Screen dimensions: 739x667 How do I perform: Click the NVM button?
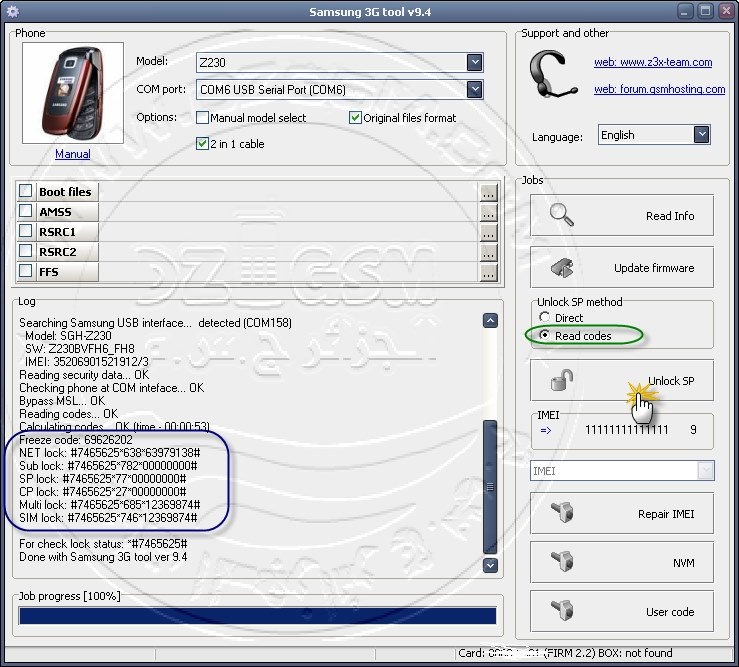tap(622, 562)
